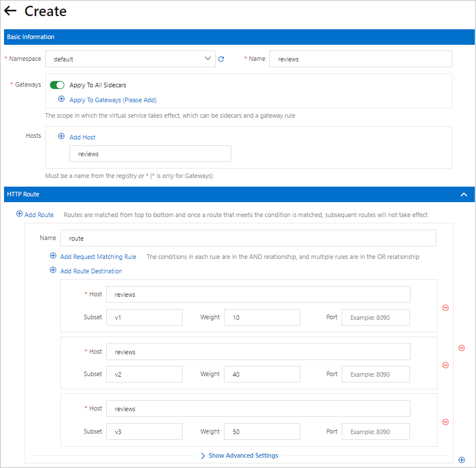This screenshot has width=476, height=468.
Task: Click Add Request Matching Rule link
Action: (x=98, y=257)
